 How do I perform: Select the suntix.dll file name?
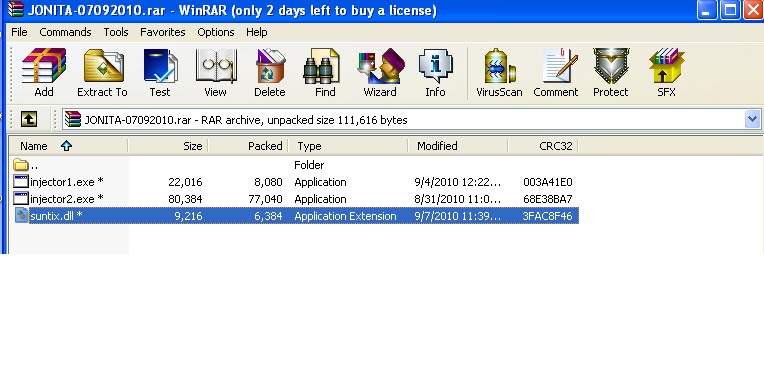click(x=56, y=216)
